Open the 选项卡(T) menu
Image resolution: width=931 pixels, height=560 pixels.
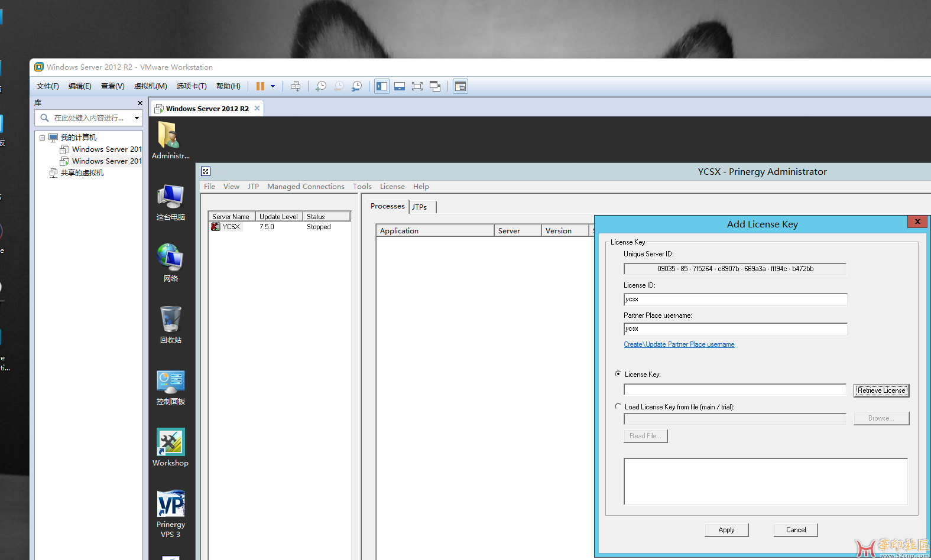192,86
